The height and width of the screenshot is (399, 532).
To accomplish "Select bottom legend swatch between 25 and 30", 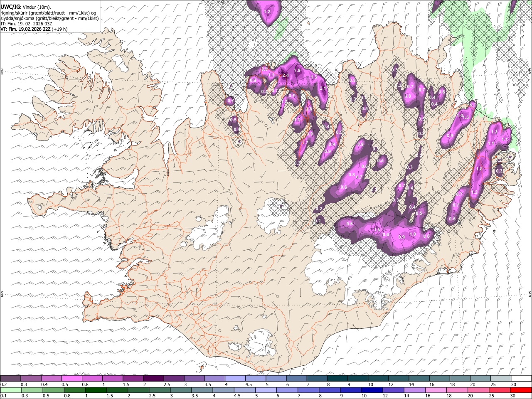I will [x=500, y=390].
